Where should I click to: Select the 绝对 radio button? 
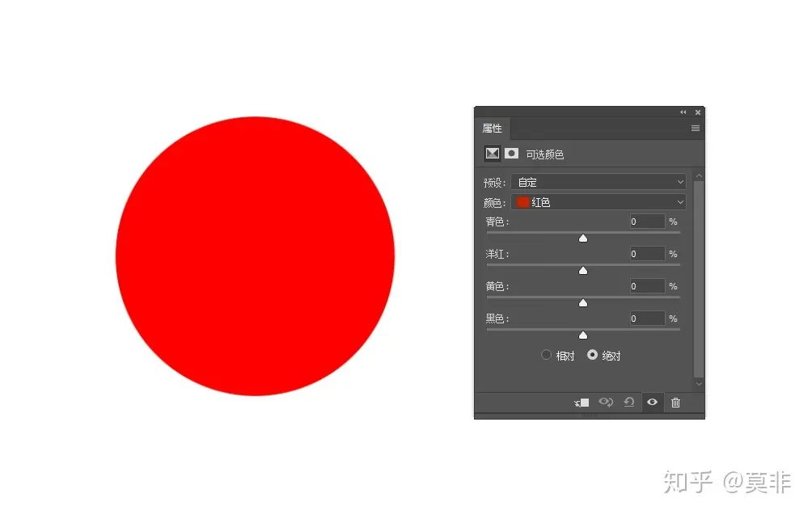coord(594,354)
